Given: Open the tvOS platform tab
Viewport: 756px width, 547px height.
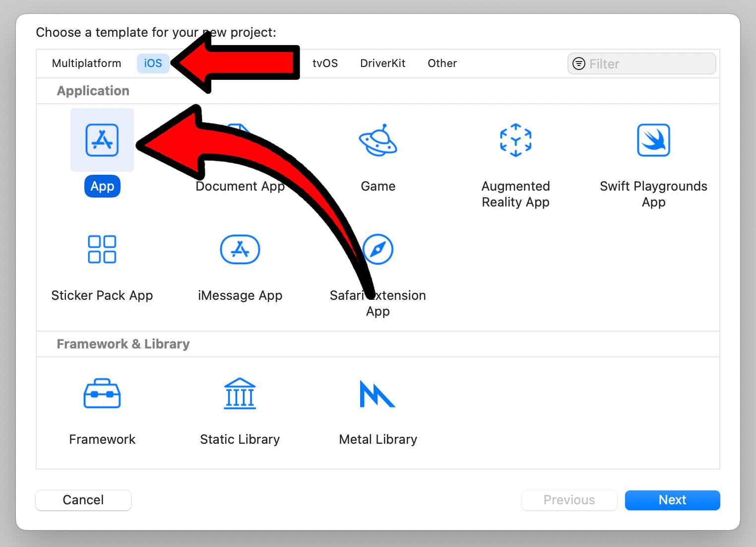Looking at the screenshot, I should 325,64.
